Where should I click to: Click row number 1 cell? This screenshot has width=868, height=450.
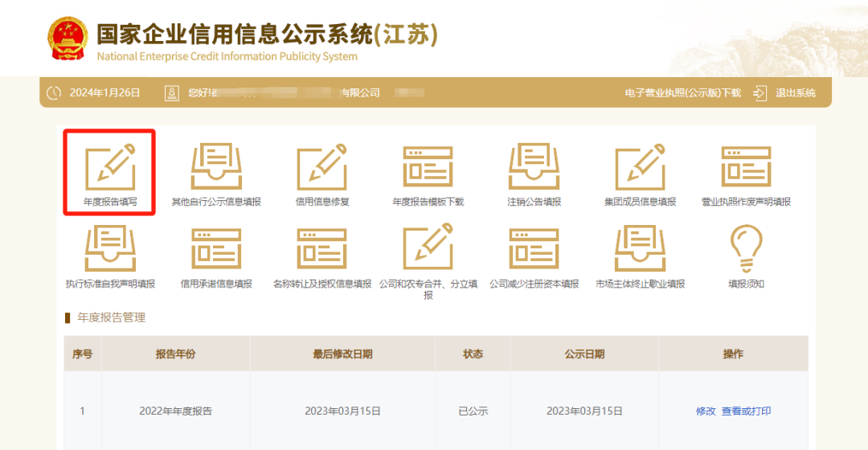[83, 411]
